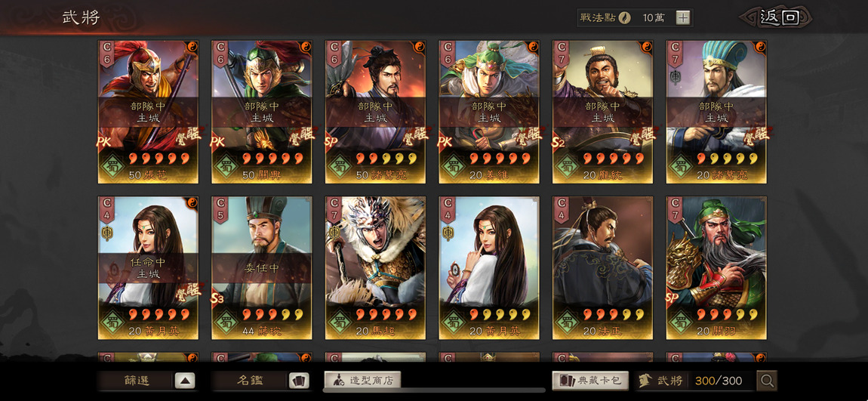
Task: Open the search magnifier icon
Action: [x=768, y=381]
